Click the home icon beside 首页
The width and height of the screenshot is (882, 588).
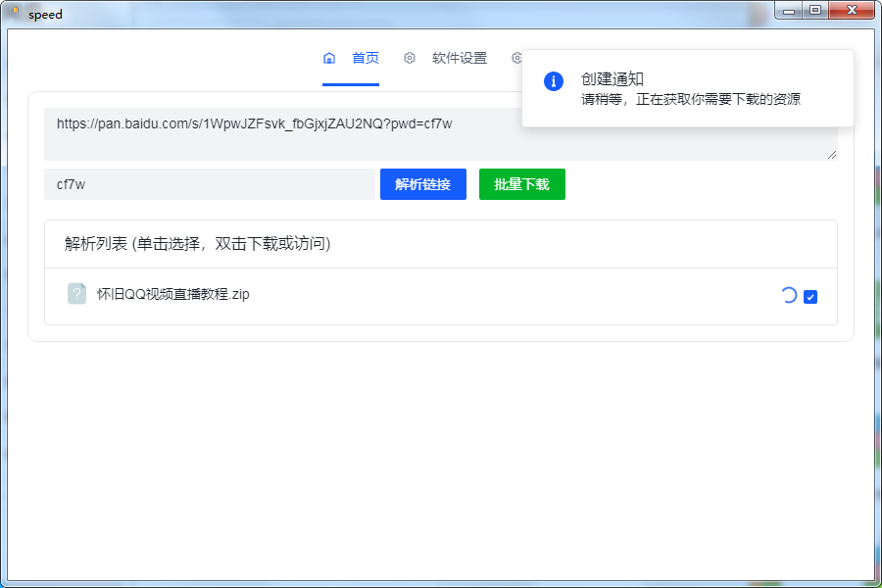(329, 59)
